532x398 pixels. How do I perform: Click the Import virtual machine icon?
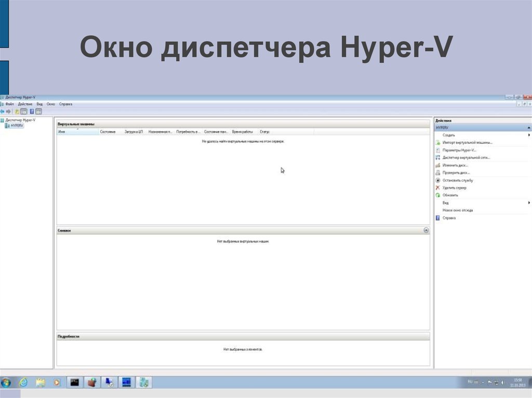(x=437, y=142)
